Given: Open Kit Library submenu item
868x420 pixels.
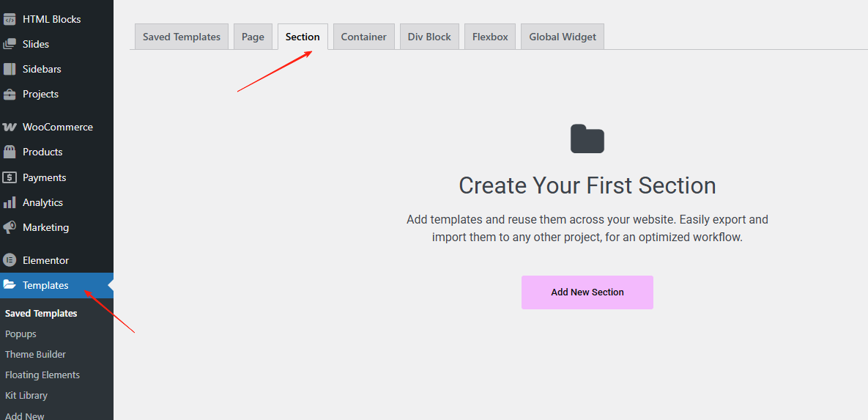Looking at the screenshot, I should (26, 395).
